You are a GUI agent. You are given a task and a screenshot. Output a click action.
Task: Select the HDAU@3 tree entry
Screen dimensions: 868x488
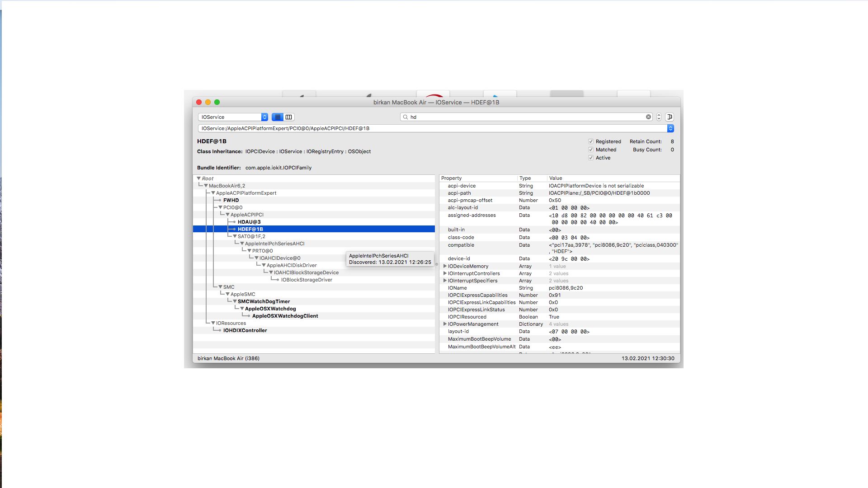249,222
